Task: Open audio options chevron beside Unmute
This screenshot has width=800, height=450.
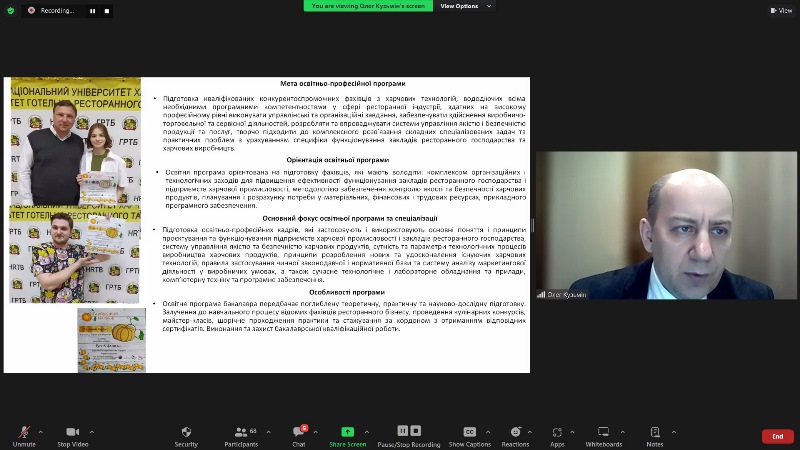Action: click(x=41, y=432)
